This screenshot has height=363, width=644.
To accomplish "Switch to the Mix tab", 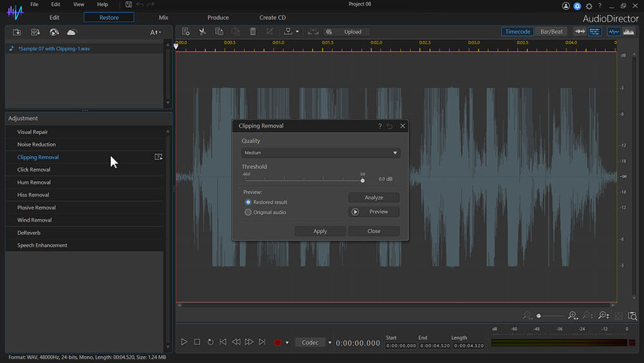I will (x=164, y=17).
